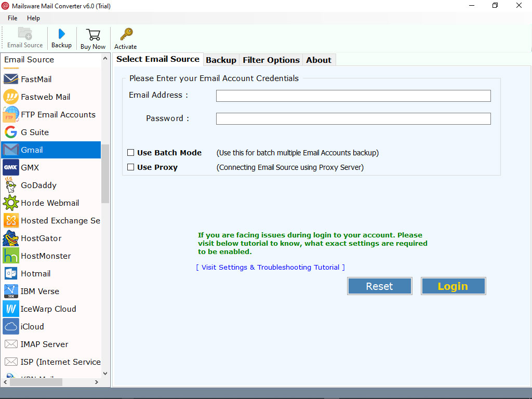
Task: Click the vertical scrollbar thumb in source list
Action: point(105,174)
